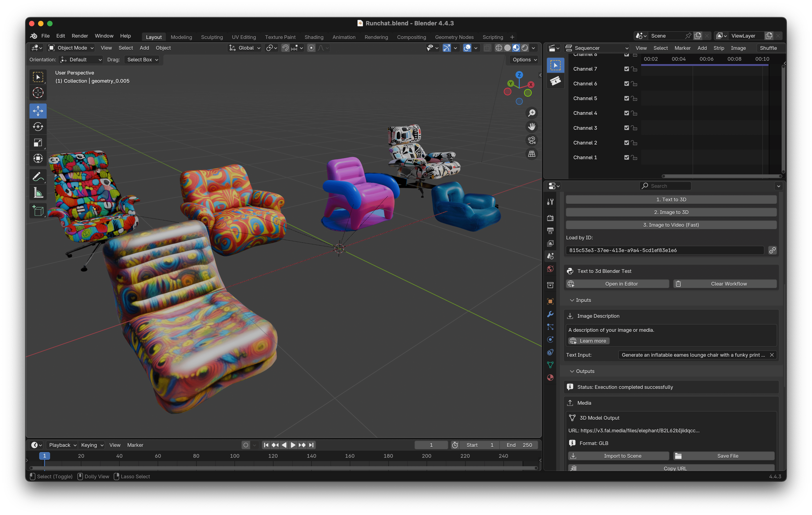
Task: Click the Cursor tool icon
Action: click(x=38, y=93)
